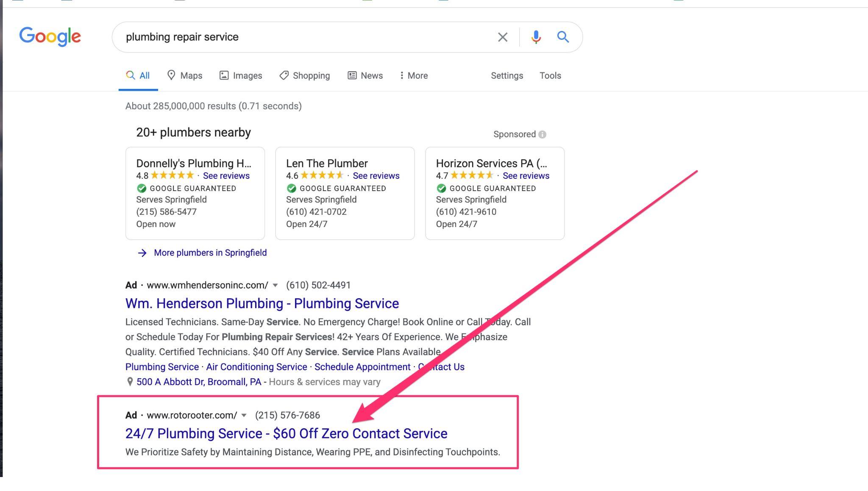Click the map pin beside Broomall address
Image resolution: width=868 pixels, height=491 pixels.
pyautogui.click(x=130, y=382)
